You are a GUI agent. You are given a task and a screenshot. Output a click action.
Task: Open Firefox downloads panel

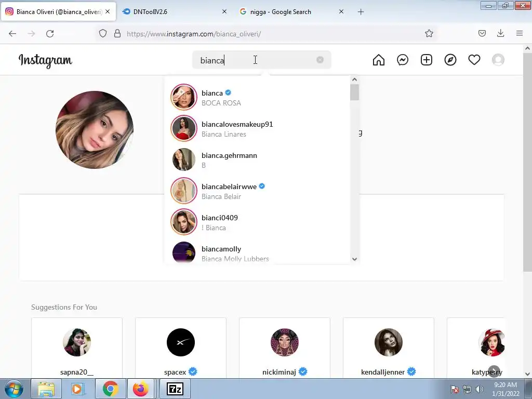coord(500,33)
